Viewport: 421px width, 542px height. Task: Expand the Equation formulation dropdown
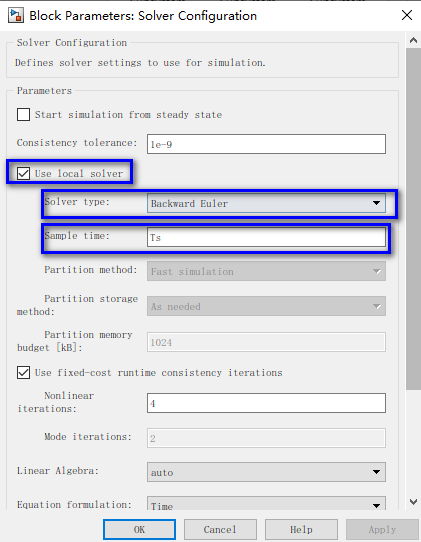tap(266, 504)
